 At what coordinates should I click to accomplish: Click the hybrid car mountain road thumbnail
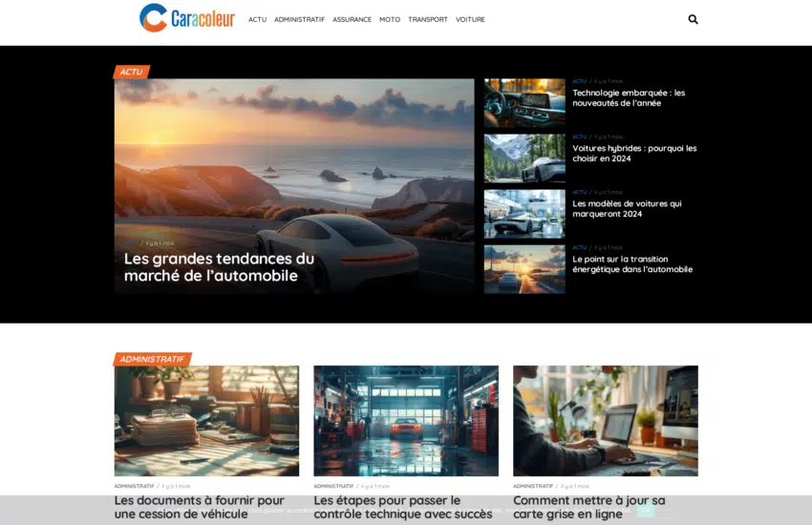524,158
